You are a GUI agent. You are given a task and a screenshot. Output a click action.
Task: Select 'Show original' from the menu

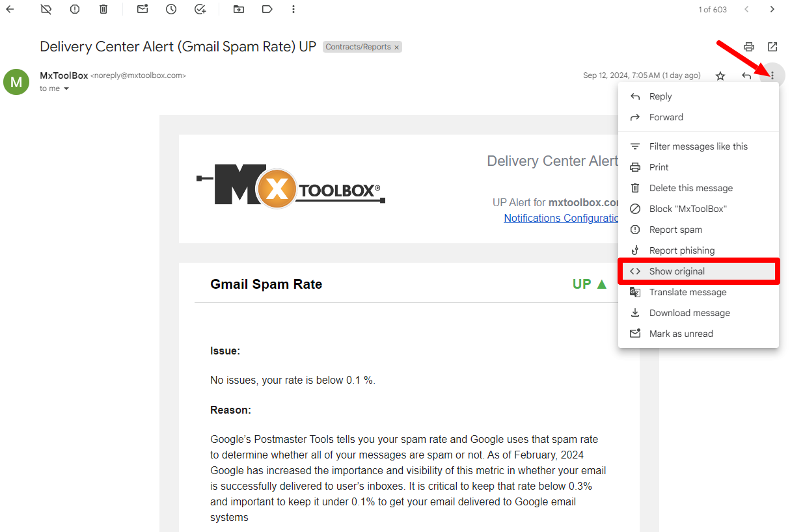pos(677,271)
